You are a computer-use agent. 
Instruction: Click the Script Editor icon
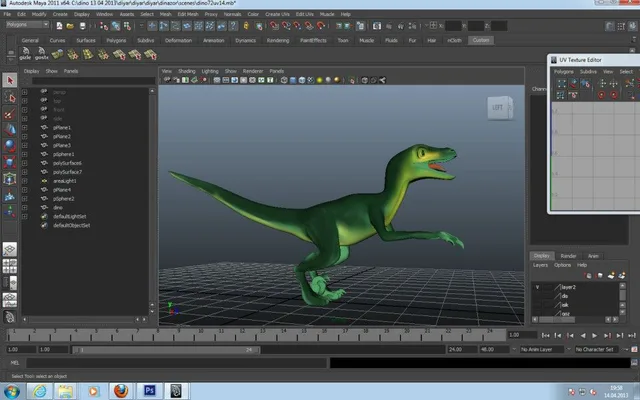[634, 363]
